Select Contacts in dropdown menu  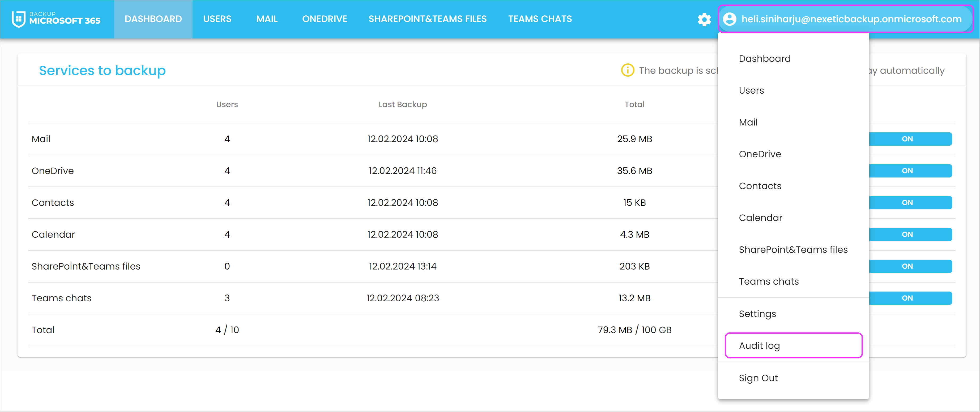coord(793,186)
